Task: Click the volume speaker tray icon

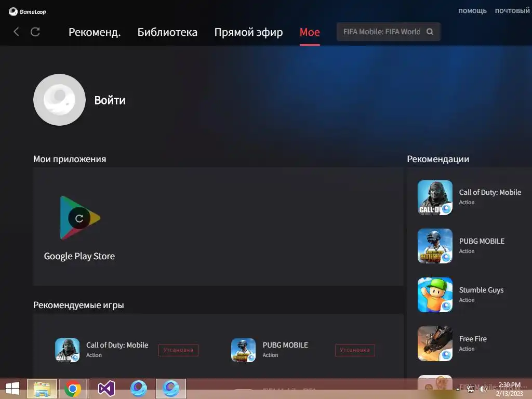Action: click(483, 389)
